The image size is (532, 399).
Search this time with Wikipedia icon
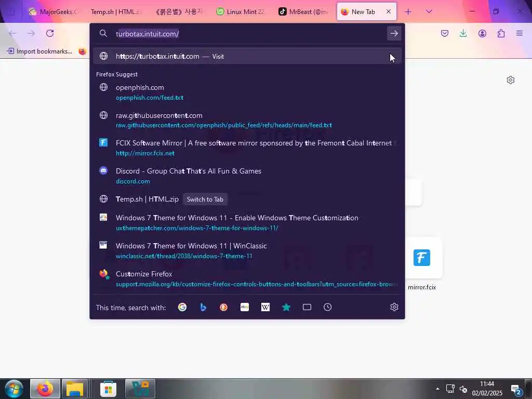tap(265, 307)
